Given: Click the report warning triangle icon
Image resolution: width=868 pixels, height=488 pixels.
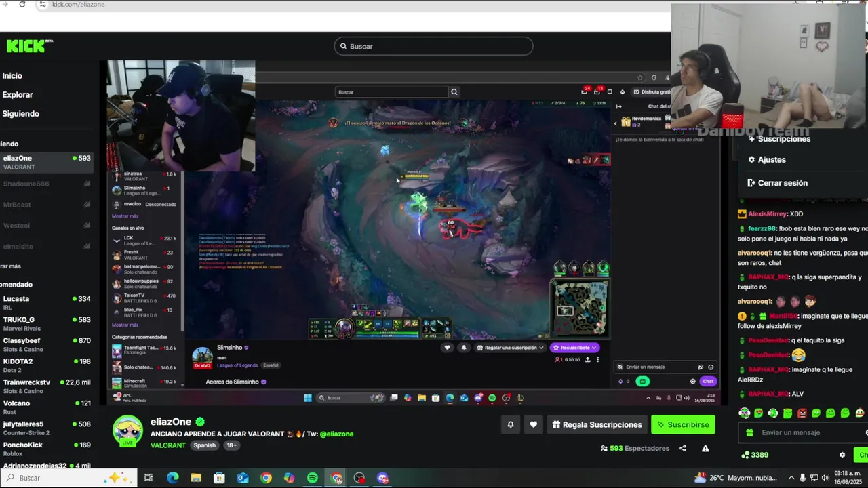Looking at the screenshot, I should click(705, 448).
